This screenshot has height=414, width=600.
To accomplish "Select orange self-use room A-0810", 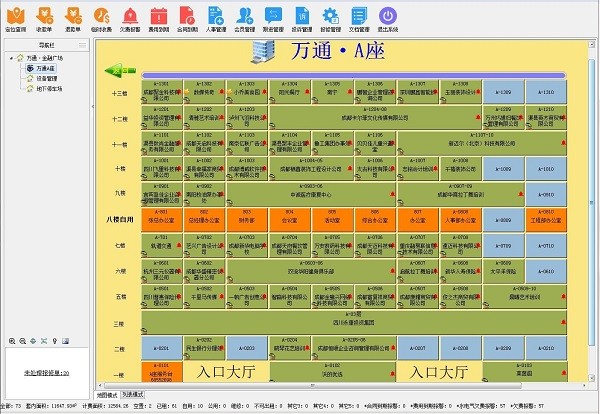I will click(x=546, y=220).
